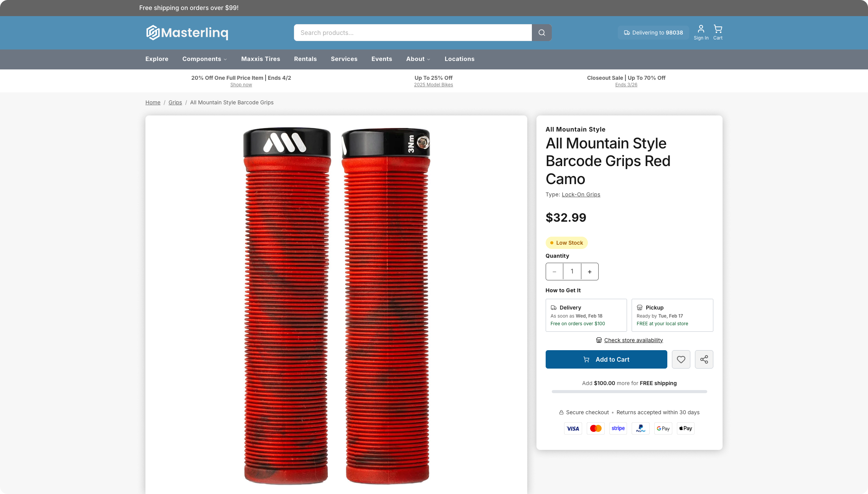This screenshot has height=494, width=868.
Task: Click the free shipping progress bar
Action: pos(629,392)
